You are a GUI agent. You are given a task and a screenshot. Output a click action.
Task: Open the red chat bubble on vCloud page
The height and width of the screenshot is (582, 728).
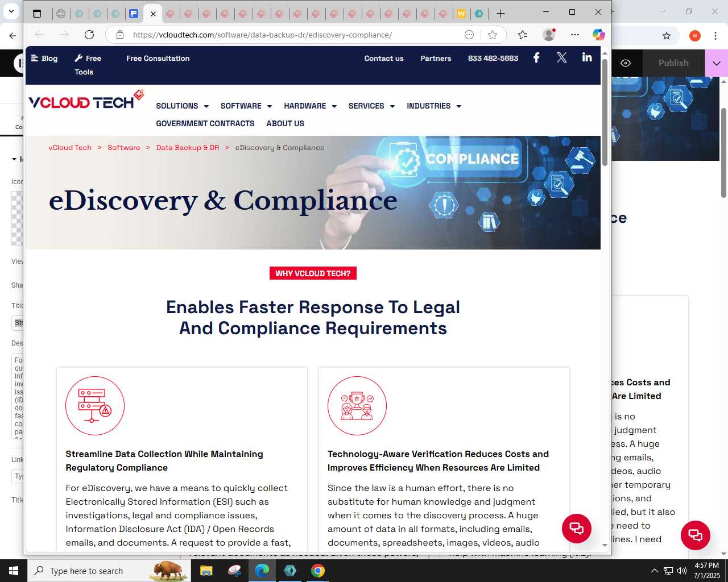pyautogui.click(x=577, y=528)
